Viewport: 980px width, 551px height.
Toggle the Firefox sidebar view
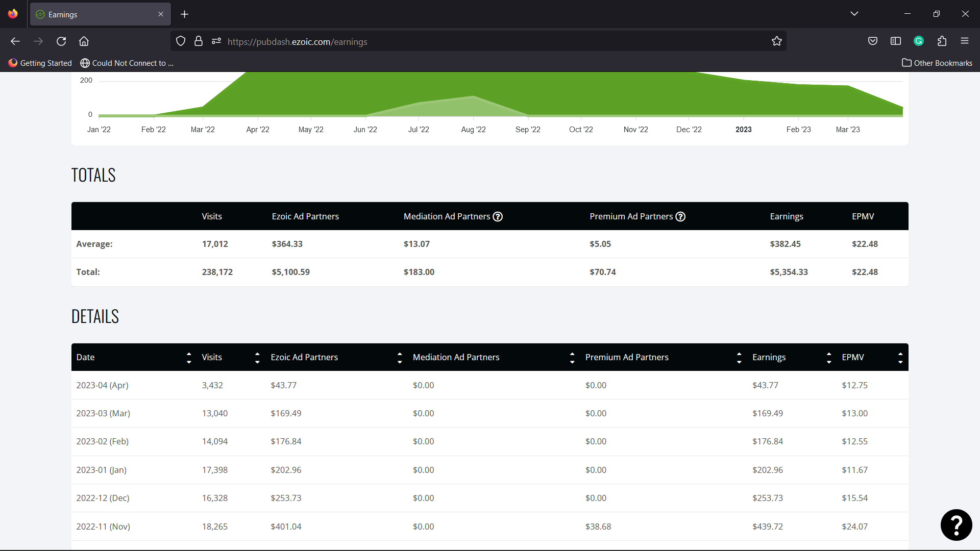click(x=896, y=41)
